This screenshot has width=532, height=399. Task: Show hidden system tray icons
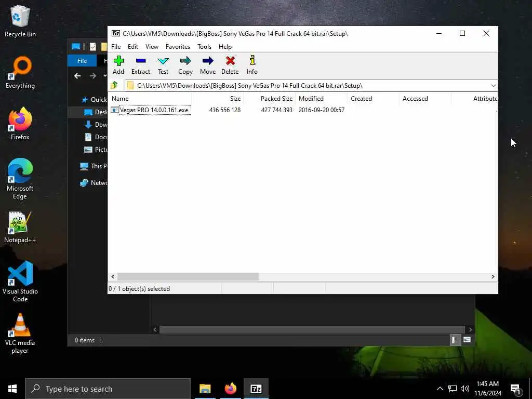440,389
